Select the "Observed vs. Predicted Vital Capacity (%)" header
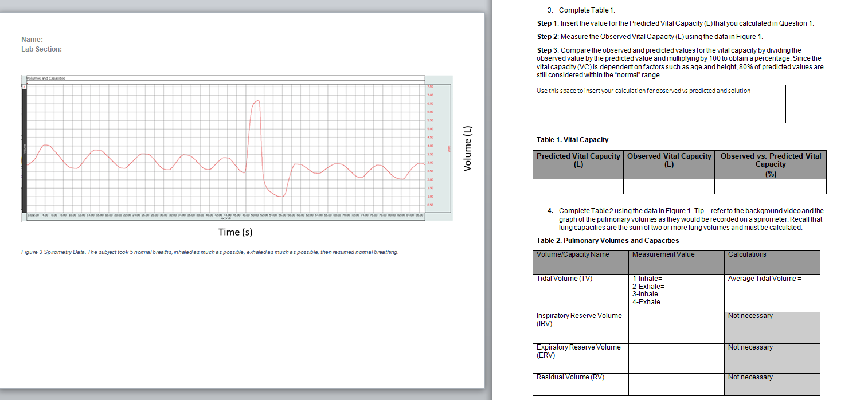 point(770,164)
